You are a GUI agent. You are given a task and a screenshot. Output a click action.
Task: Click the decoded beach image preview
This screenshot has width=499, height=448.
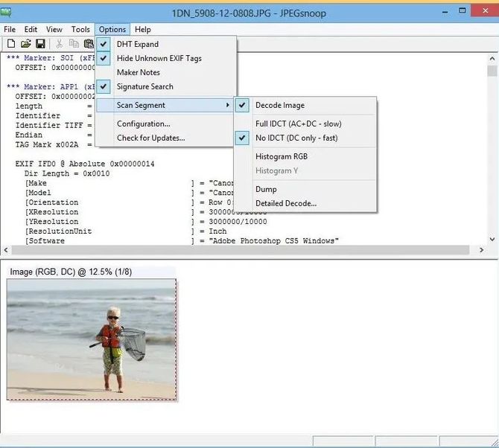(92, 339)
